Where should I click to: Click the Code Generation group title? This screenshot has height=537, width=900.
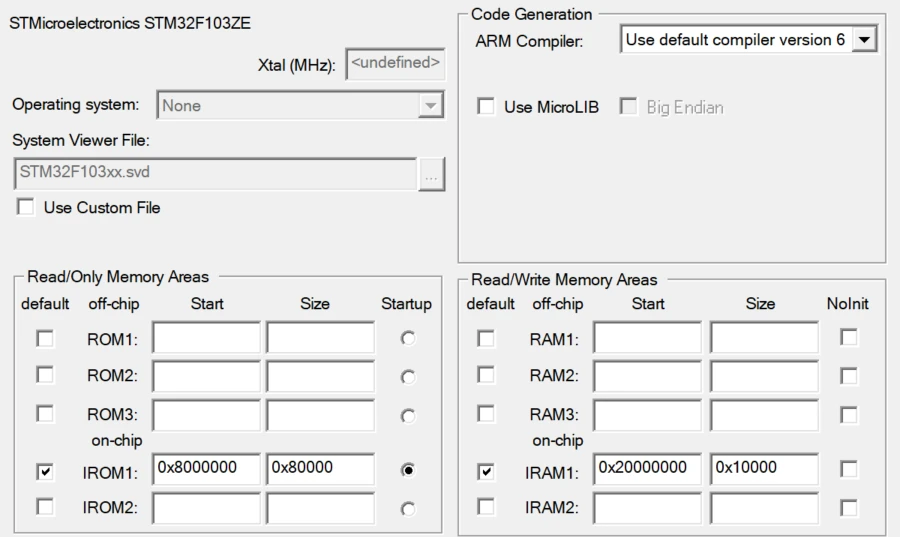click(531, 14)
